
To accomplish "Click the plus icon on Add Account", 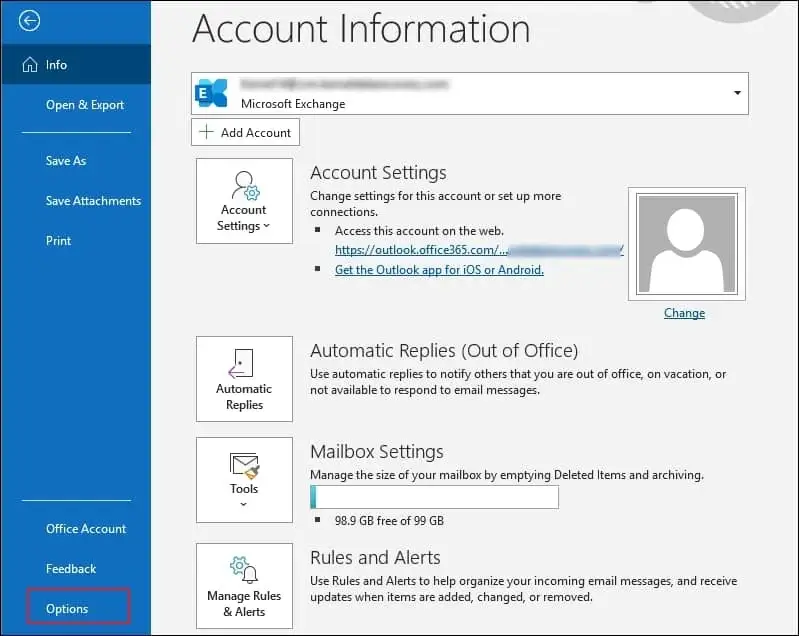I will tap(206, 132).
